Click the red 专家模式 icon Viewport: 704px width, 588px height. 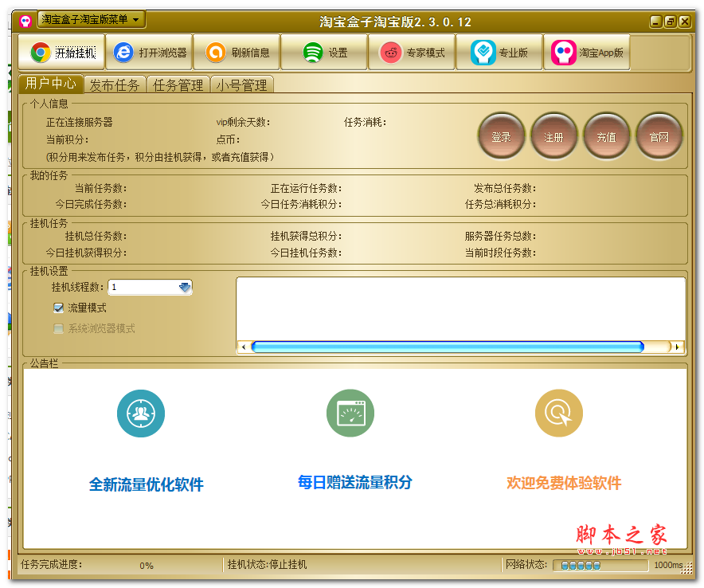(x=390, y=53)
